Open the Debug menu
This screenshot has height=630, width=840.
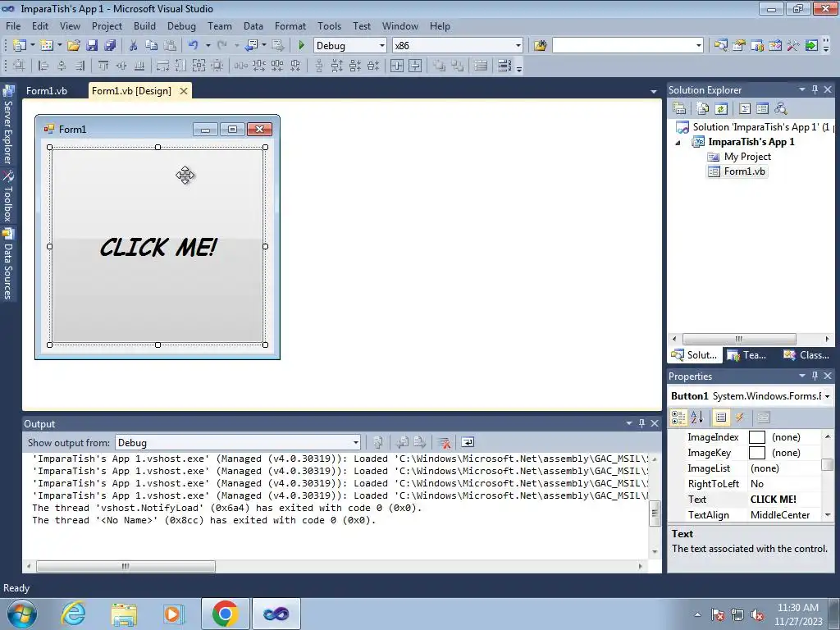[181, 25]
